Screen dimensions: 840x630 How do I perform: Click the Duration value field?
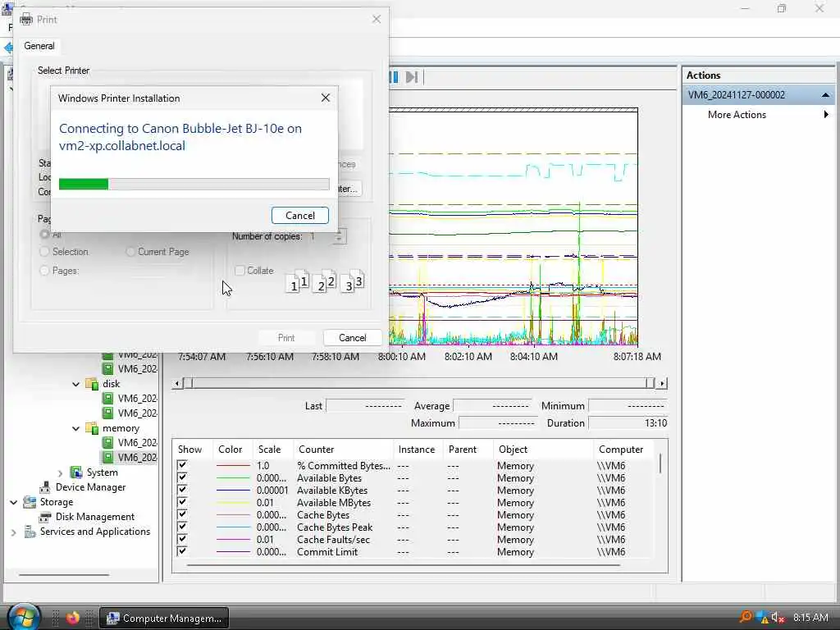click(628, 423)
